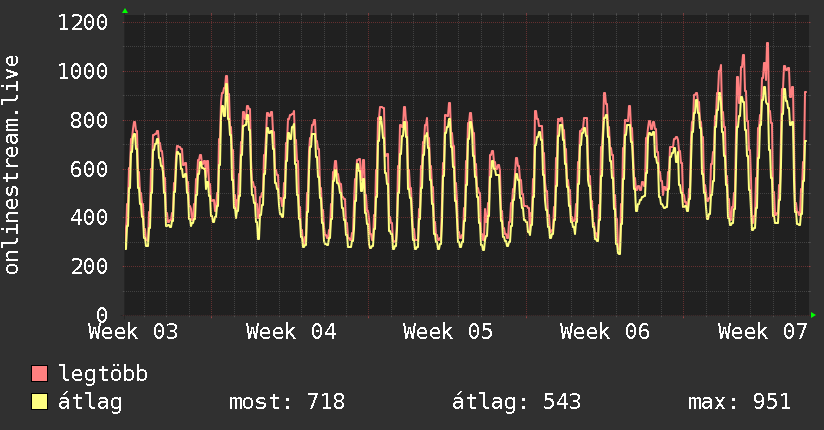Click the 1000 y-axis value
The width and height of the screenshot is (824, 430).
coord(83,71)
